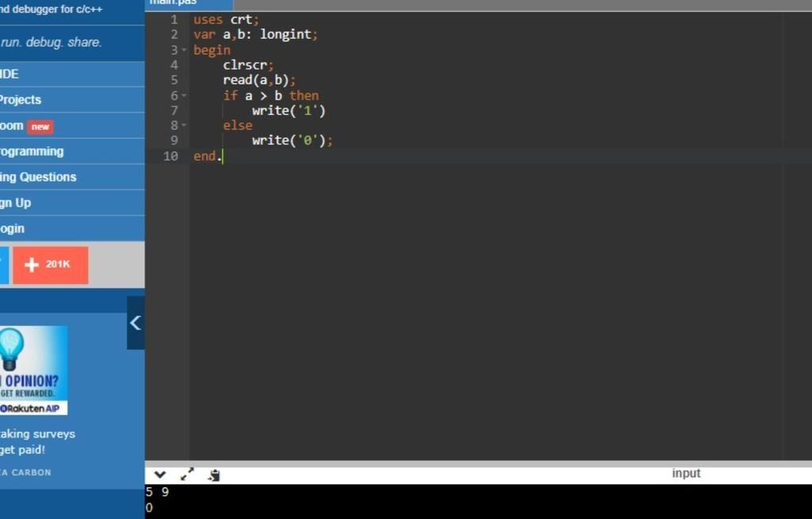Click line number 10 in editor gutter
The width and height of the screenshot is (812, 519).
(x=170, y=156)
